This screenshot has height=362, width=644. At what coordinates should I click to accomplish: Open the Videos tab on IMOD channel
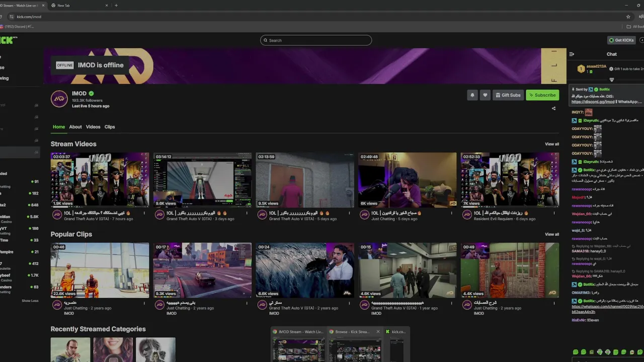[93, 127]
